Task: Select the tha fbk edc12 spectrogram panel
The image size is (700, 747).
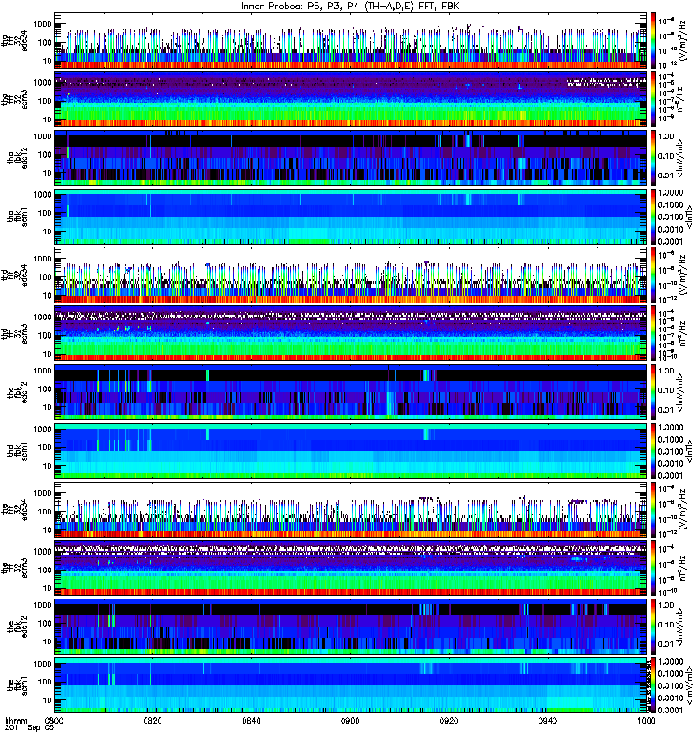Action: [351, 158]
